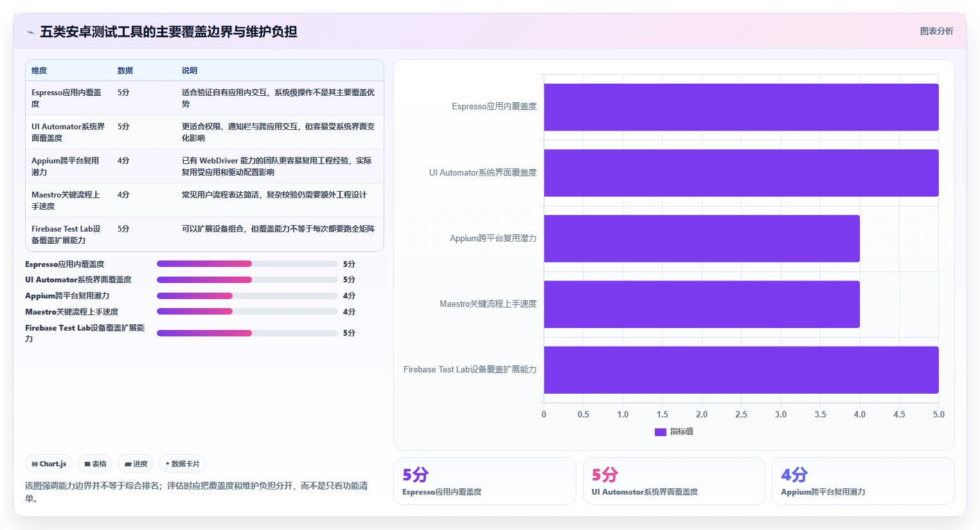Viewport: 980px width, 530px height.
Task: Click the Firebase Test Lab progress bar
Action: [x=247, y=333]
